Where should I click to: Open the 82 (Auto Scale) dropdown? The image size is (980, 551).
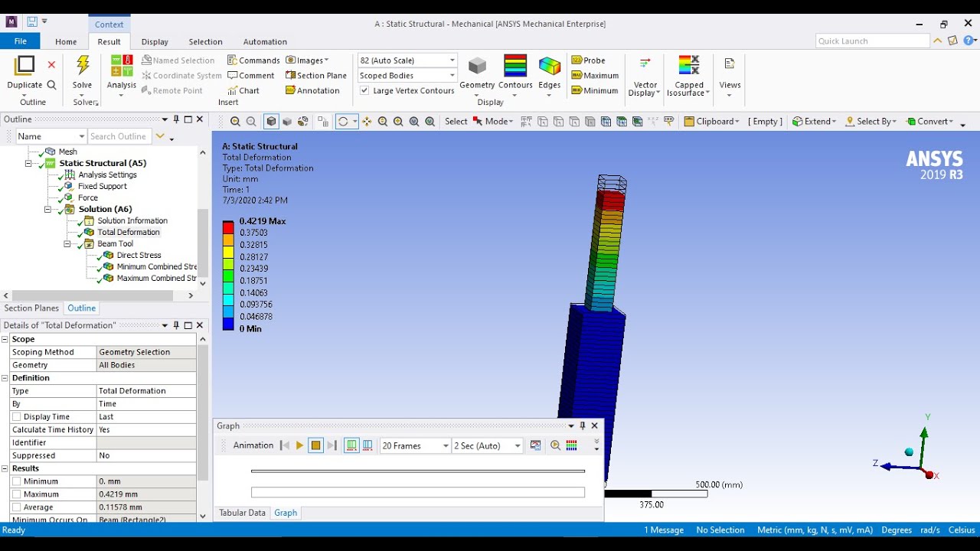407,60
